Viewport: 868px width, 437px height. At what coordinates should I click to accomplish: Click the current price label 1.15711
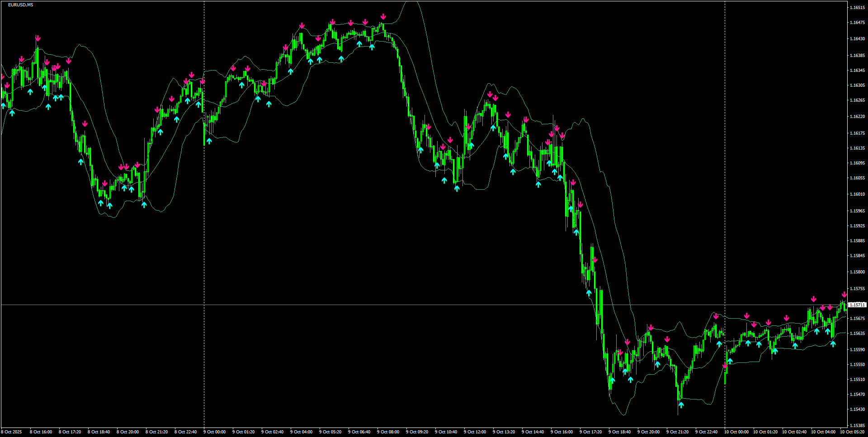857,305
